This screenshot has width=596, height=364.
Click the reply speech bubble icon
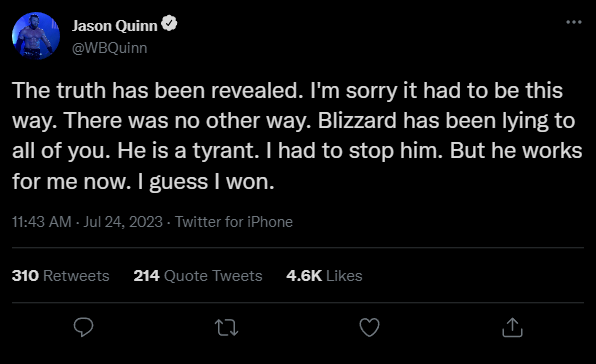click(83, 327)
